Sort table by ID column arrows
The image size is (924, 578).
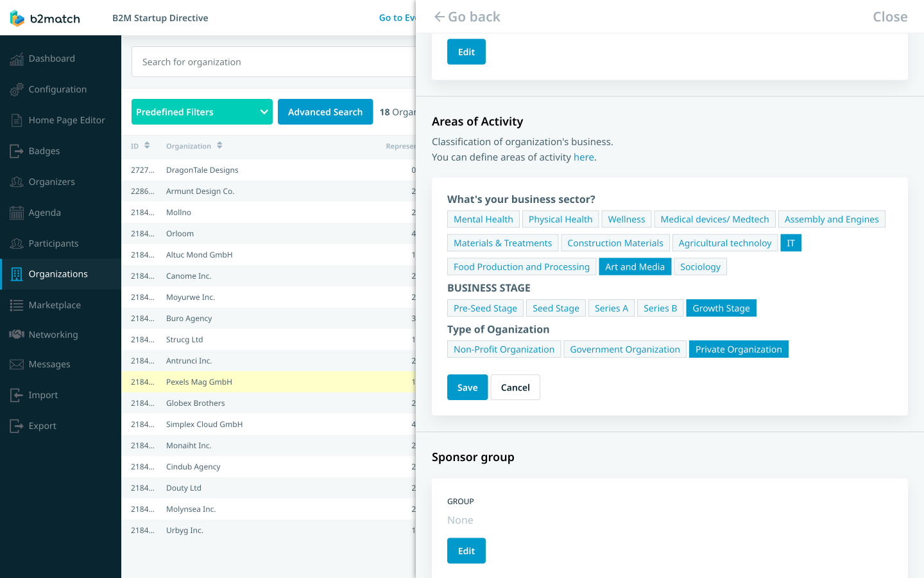pyautogui.click(x=147, y=146)
